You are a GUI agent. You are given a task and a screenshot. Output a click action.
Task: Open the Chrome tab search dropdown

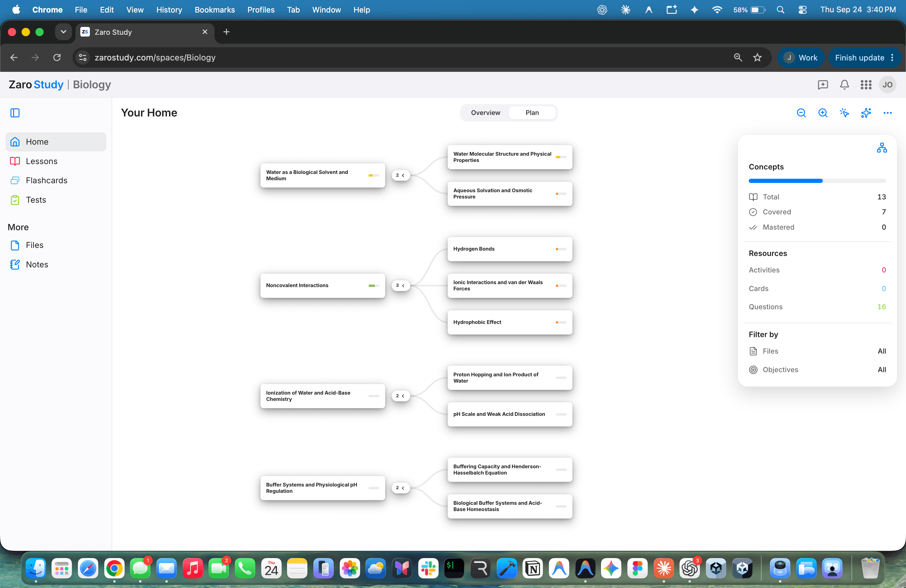pyautogui.click(x=63, y=32)
